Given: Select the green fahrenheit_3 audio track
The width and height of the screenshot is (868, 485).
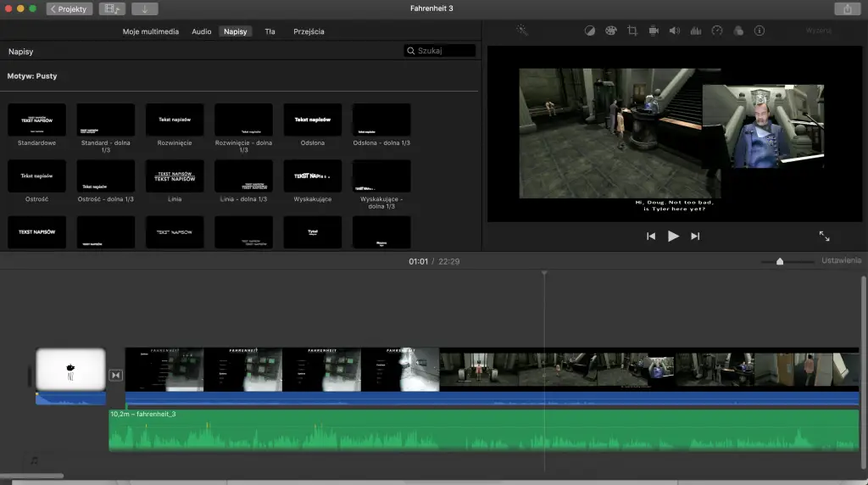Looking at the screenshot, I should (x=484, y=430).
